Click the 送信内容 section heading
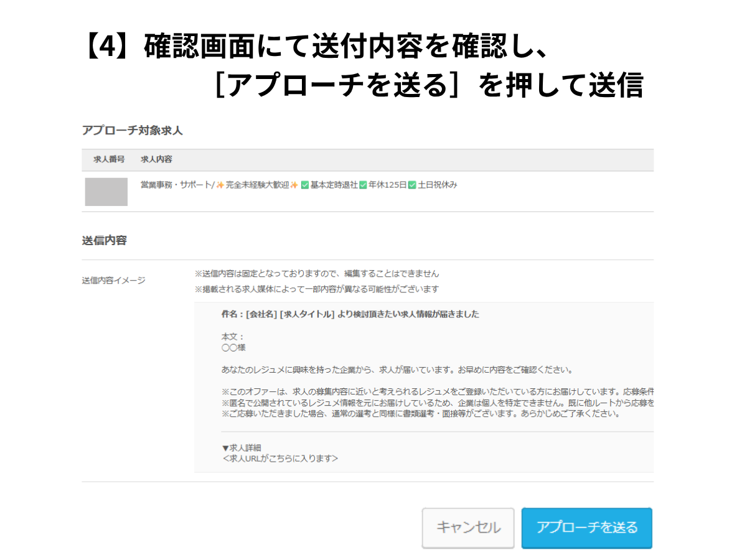 point(104,240)
